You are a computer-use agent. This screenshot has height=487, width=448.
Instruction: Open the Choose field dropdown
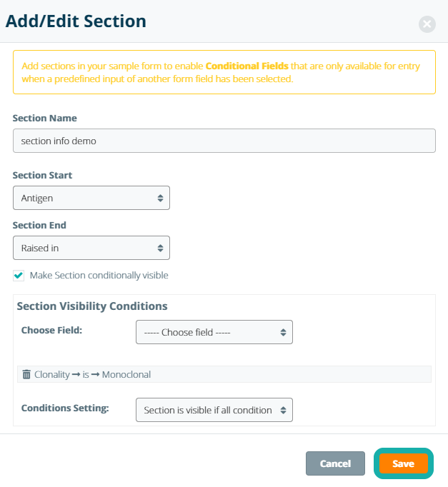[x=214, y=332]
